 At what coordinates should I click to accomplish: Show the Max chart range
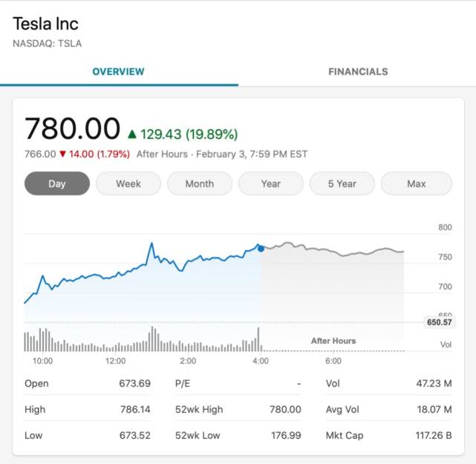pos(417,184)
